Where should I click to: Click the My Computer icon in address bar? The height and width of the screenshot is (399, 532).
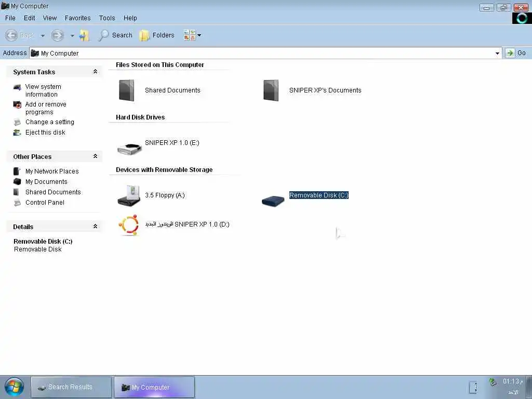(x=35, y=54)
